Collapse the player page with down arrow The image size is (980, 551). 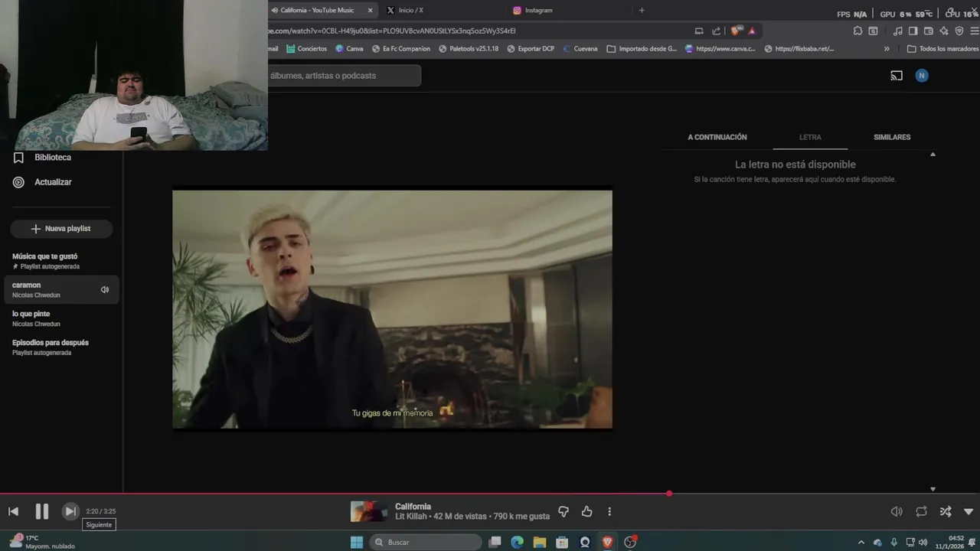pyautogui.click(x=969, y=511)
